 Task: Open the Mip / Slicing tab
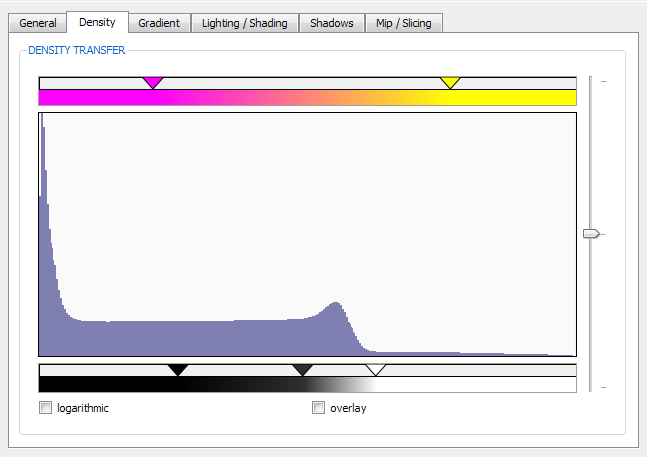(404, 23)
